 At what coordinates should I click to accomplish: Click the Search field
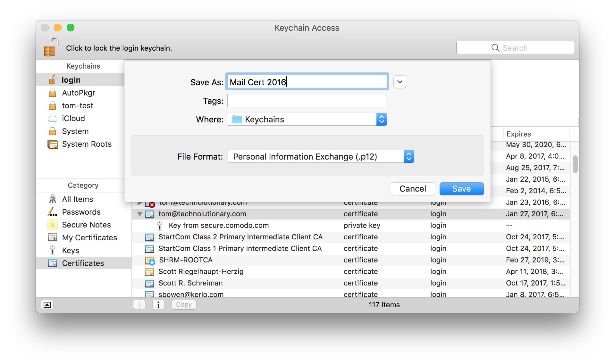[x=515, y=48]
